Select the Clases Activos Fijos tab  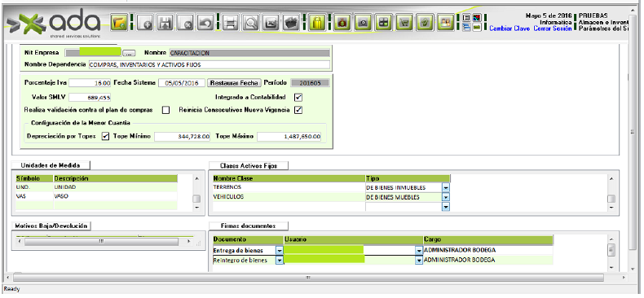249,165
